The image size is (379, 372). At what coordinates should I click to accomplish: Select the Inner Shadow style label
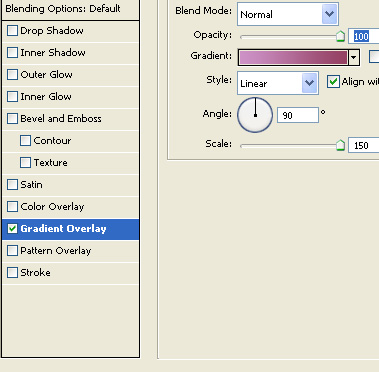53,53
